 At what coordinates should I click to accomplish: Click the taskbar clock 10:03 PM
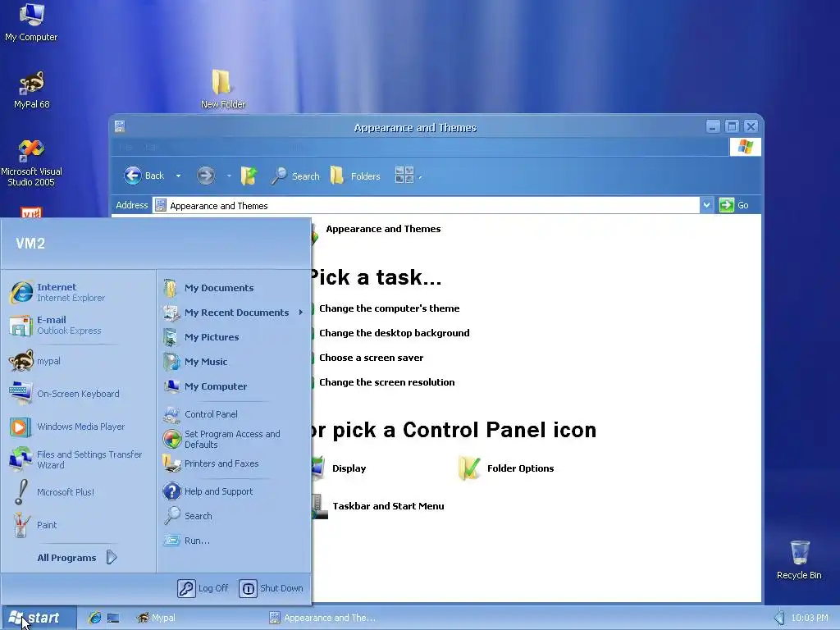[810, 618]
